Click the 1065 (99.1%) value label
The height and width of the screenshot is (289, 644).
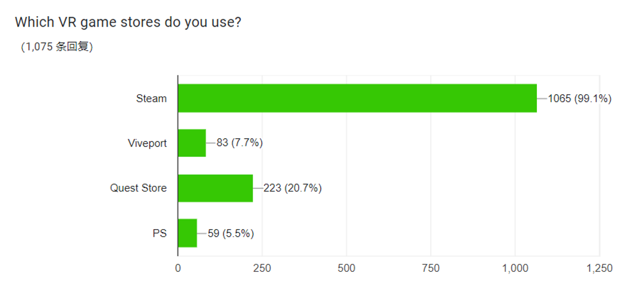click(x=580, y=99)
